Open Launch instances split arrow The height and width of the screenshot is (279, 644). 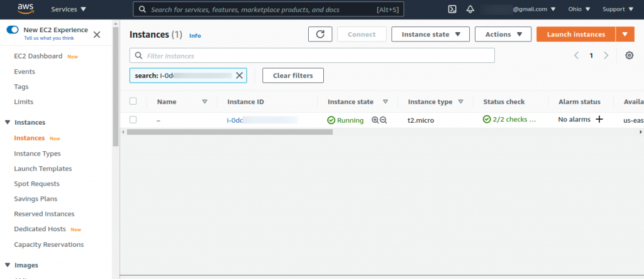pyautogui.click(x=625, y=34)
